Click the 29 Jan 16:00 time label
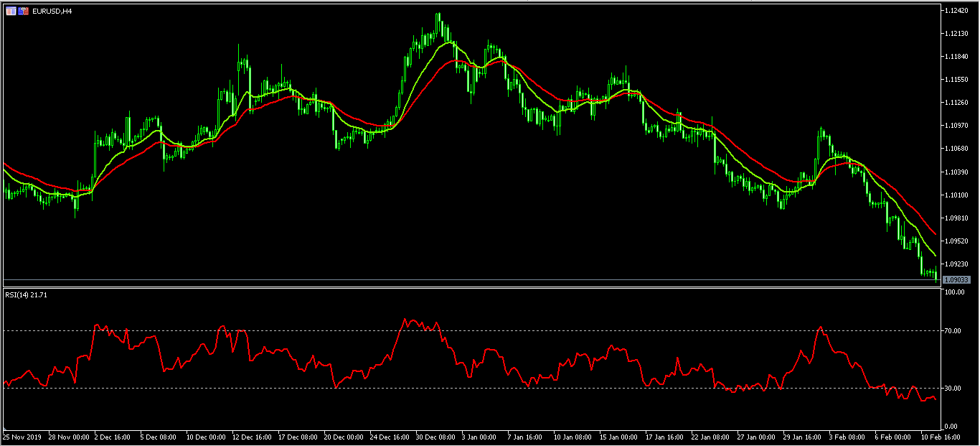Image resolution: width=980 pixels, height=446 pixels. pyautogui.click(x=804, y=436)
